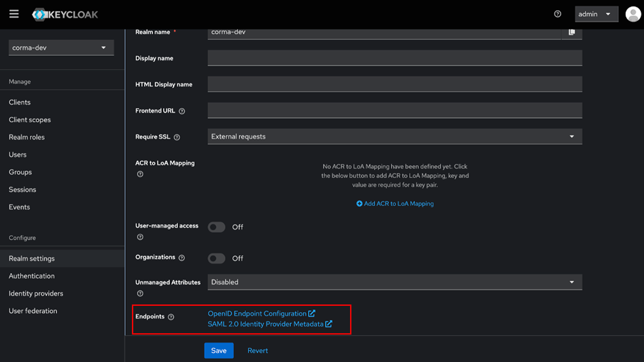Click the Keycloak logo

point(65,14)
